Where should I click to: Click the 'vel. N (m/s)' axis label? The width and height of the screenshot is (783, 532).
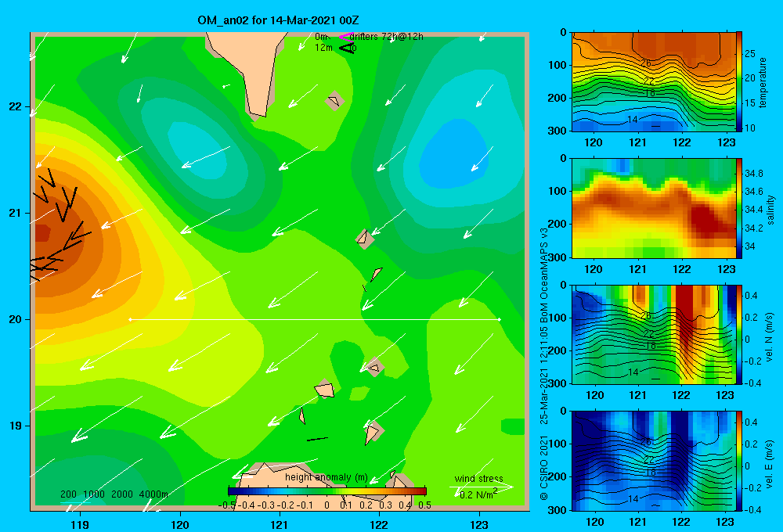coord(769,337)
